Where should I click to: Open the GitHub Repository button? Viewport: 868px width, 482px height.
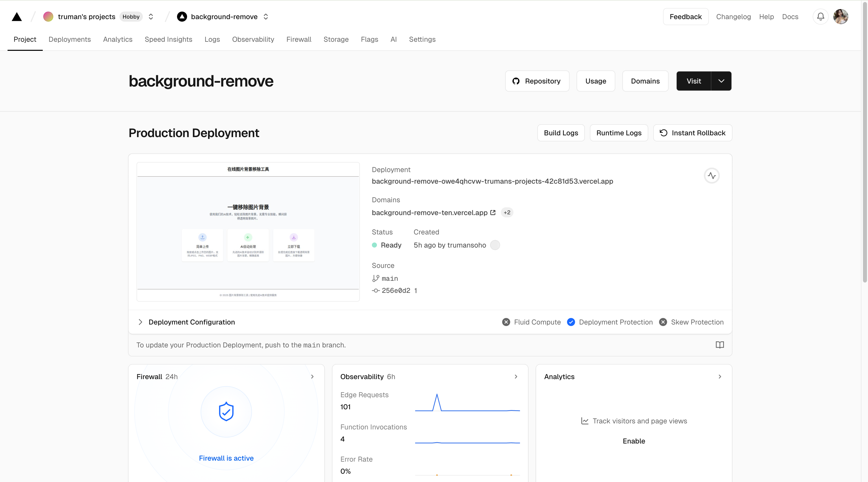tap(537, 81)
